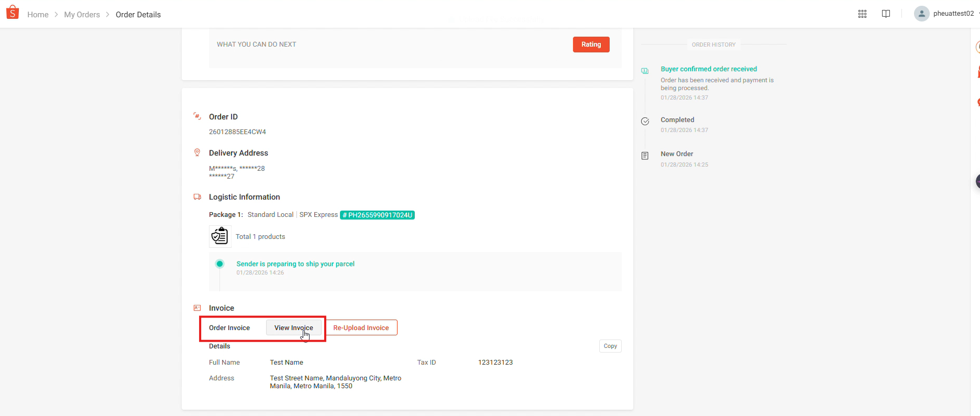Click the Completed checkmark history icon
980x416 pixels.
click(x=645, y=122)
